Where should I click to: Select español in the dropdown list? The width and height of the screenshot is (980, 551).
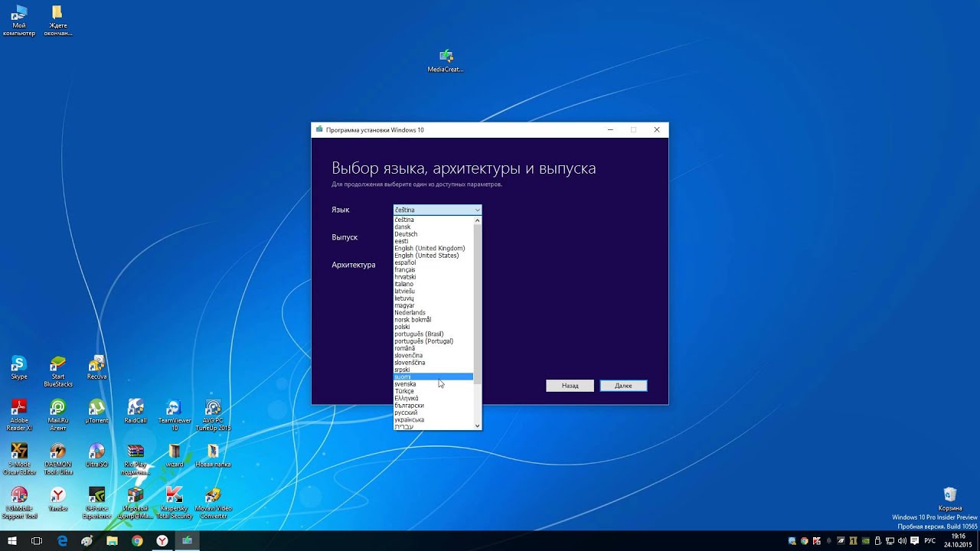coord(433,262)
